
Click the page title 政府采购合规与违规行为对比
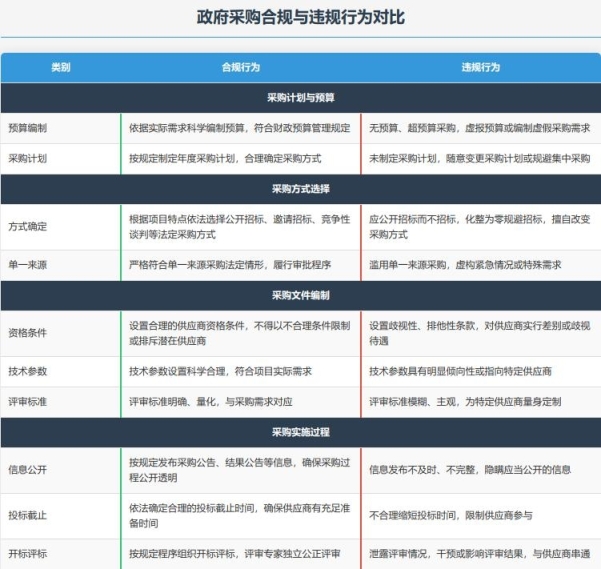pyautogui.click(x=300, y=18)
